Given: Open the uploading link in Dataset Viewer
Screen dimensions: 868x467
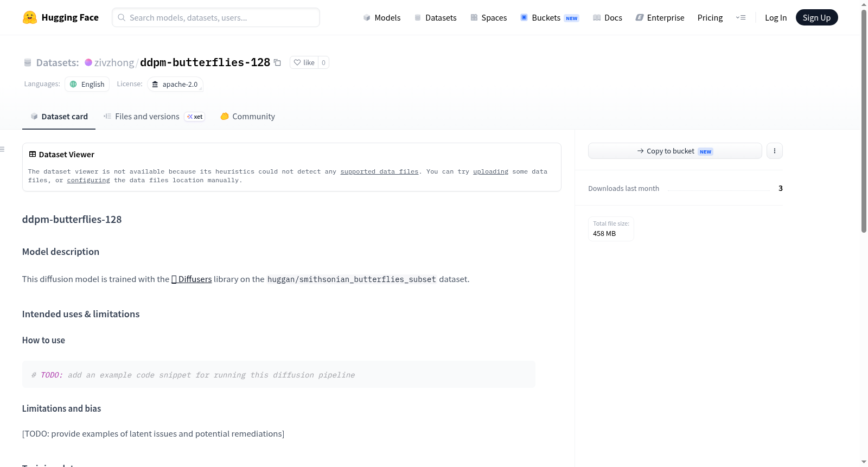Looking at the screenshot, I should pos(490,171).
